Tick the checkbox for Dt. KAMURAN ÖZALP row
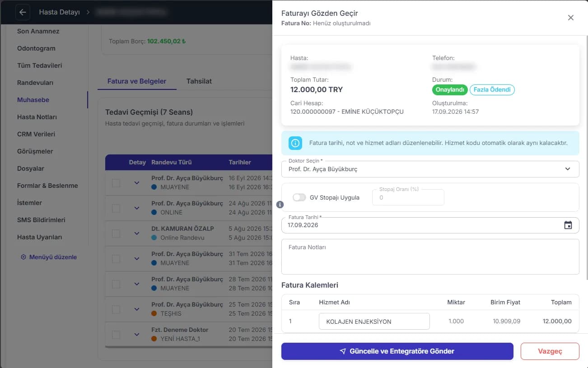 coord(116,233)
